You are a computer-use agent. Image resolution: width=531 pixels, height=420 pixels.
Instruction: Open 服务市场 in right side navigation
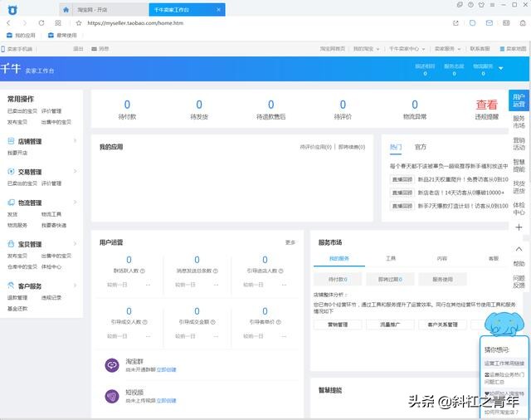pyautogui.click(x=519, y=122)
